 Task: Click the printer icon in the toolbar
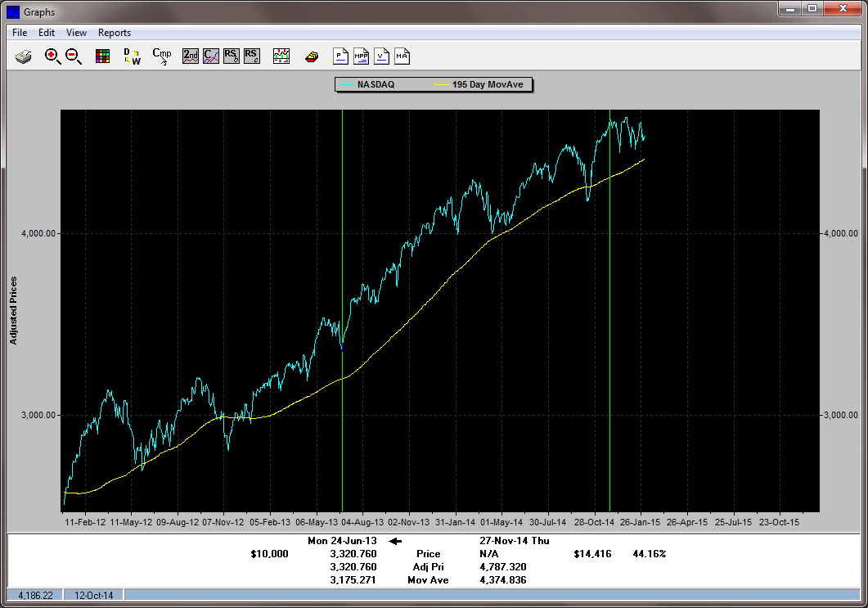[23, 56]
